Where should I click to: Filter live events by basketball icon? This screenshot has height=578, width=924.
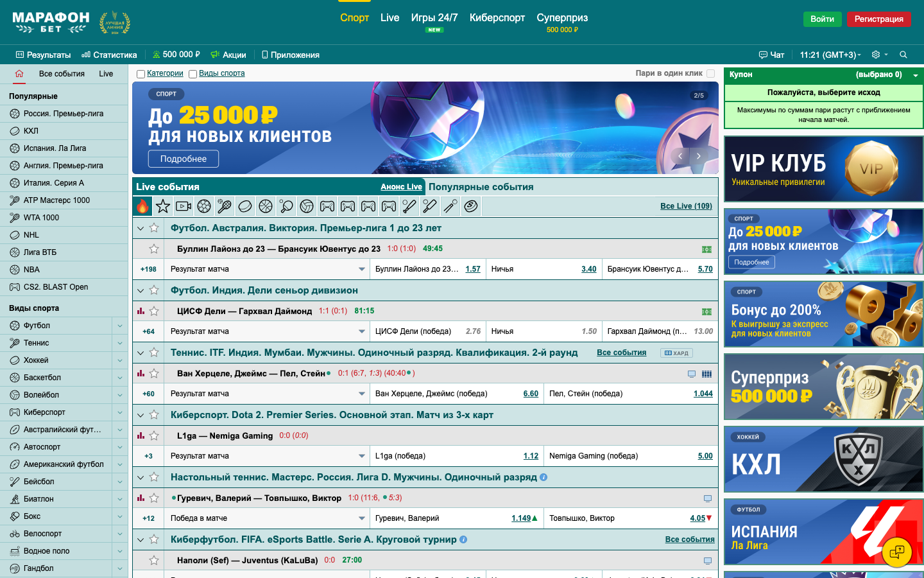266,206
